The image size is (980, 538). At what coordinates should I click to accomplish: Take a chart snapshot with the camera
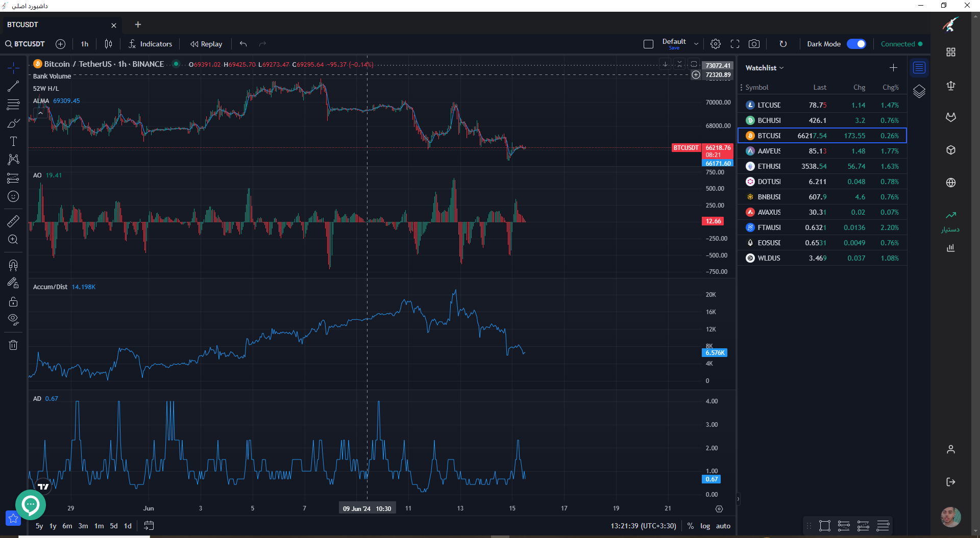coord(754,44)
